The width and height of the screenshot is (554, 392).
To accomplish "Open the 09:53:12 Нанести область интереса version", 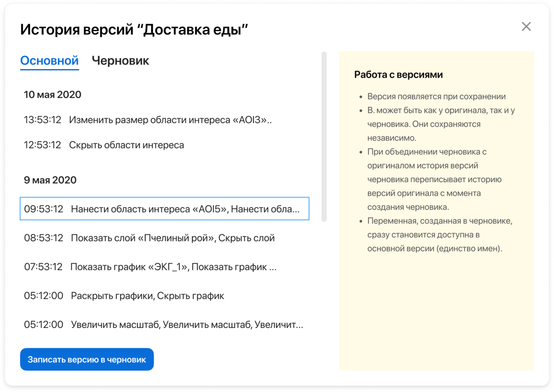I will point(165,209).
